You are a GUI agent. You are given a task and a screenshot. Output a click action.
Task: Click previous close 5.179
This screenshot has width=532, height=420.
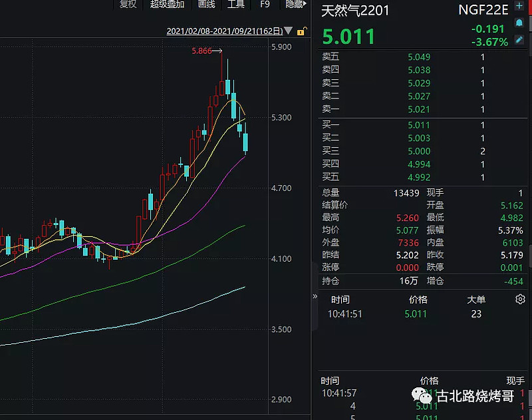tap(511, 255)
